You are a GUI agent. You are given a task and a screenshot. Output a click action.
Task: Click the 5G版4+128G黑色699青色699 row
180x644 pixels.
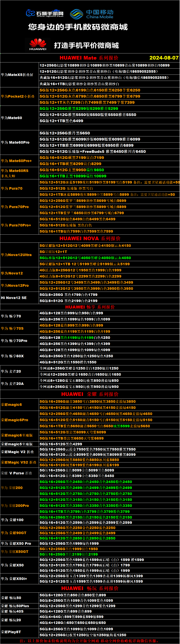click(109, 611)
